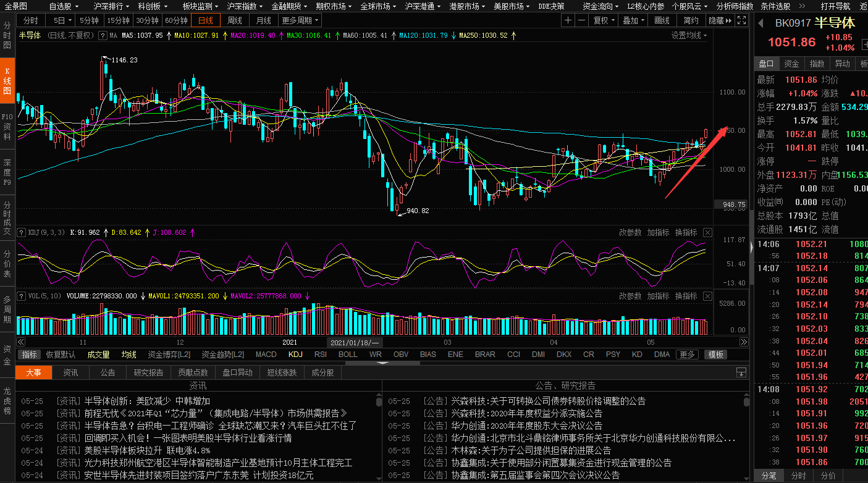Select 资金 tab in quote panel
The width and height of the screenshot is (868, 483).
[x=791, y=64]
